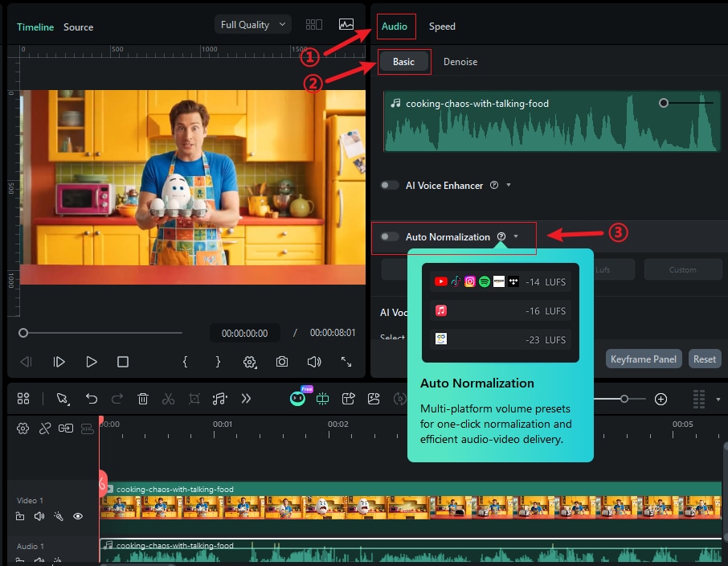The image size is (728, 566).
Task: Click the preview layout grid icon
Action: (314, 25)
